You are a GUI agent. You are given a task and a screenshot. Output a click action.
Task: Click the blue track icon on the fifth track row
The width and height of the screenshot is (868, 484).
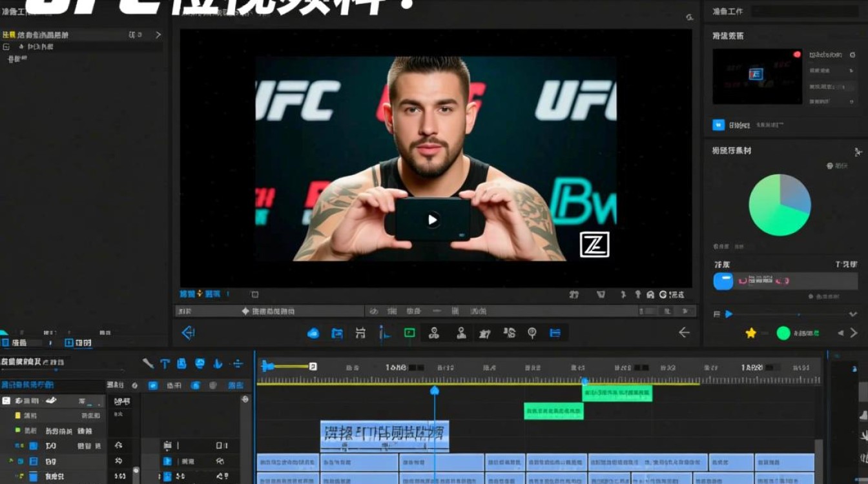click(x=33, y=461)
